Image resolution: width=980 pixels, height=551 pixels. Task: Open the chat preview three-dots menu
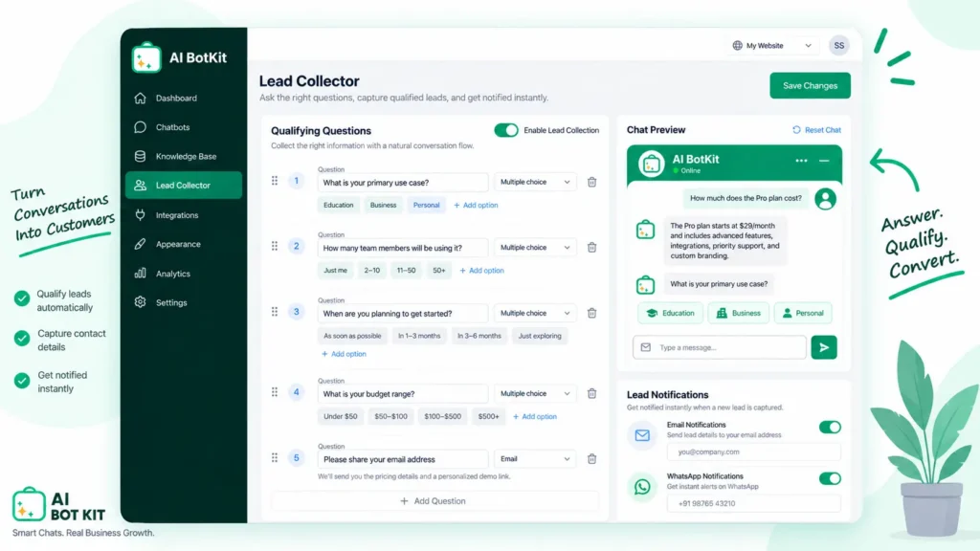[801, 161]
